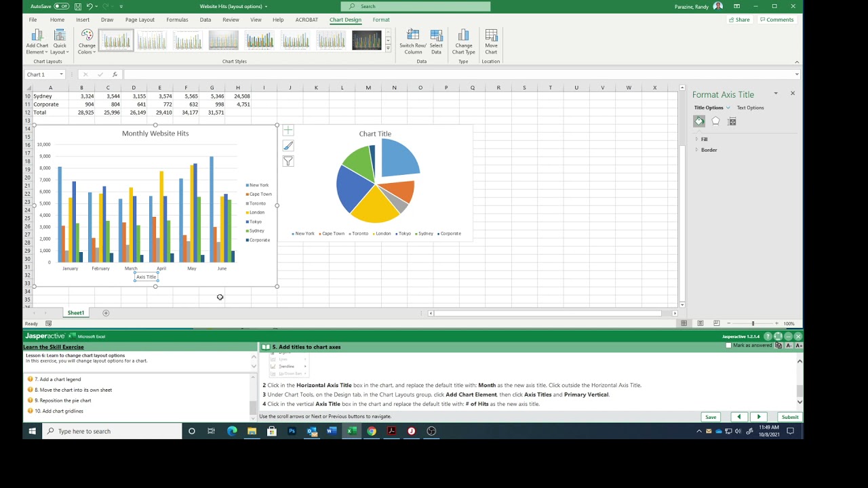Switch to the Format ribbon tab

click(x=381, y=20)
